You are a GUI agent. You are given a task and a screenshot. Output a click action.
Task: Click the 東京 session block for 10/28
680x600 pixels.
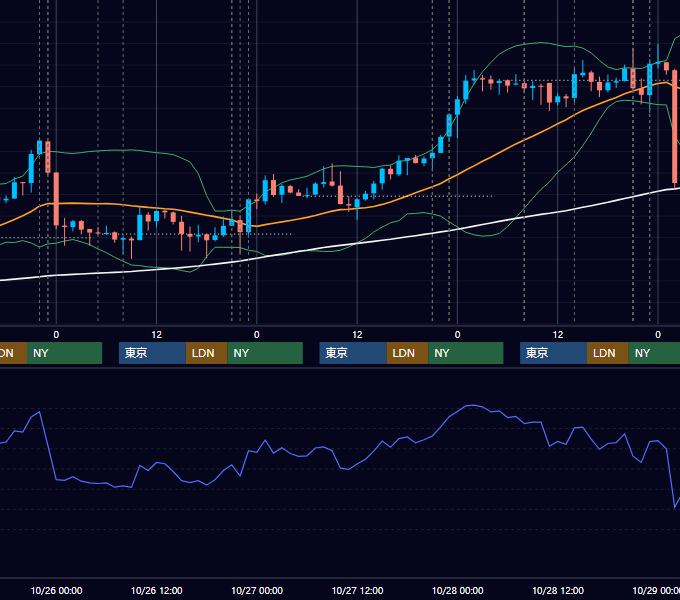pyautogui.click(x=553, y=353)
